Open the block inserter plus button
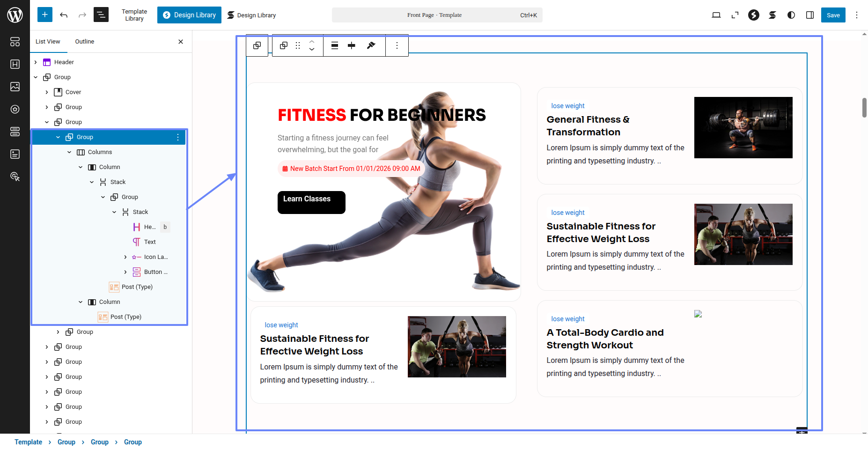868x450 pixels. [45, 15]
